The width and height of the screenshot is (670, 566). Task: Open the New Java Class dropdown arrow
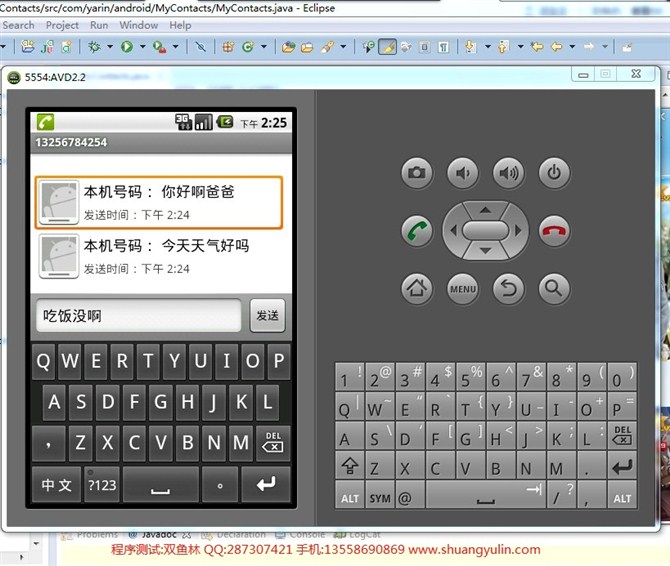pos(264,47)
